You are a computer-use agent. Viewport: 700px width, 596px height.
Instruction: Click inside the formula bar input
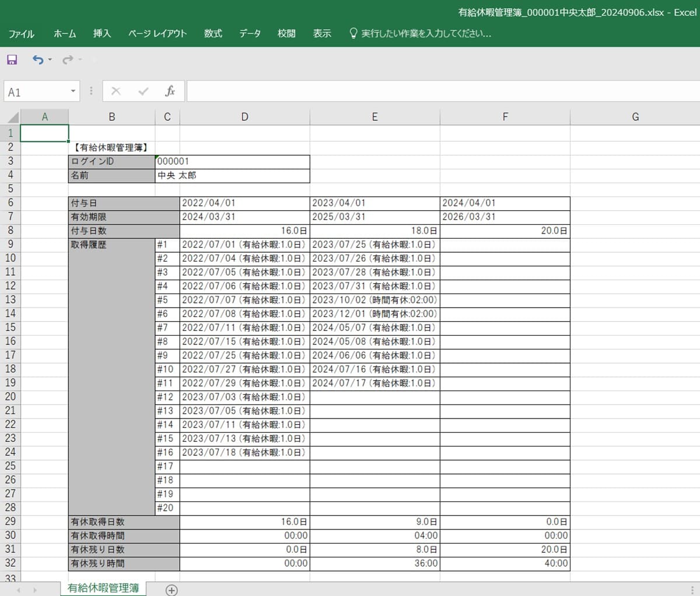[437, 91]
